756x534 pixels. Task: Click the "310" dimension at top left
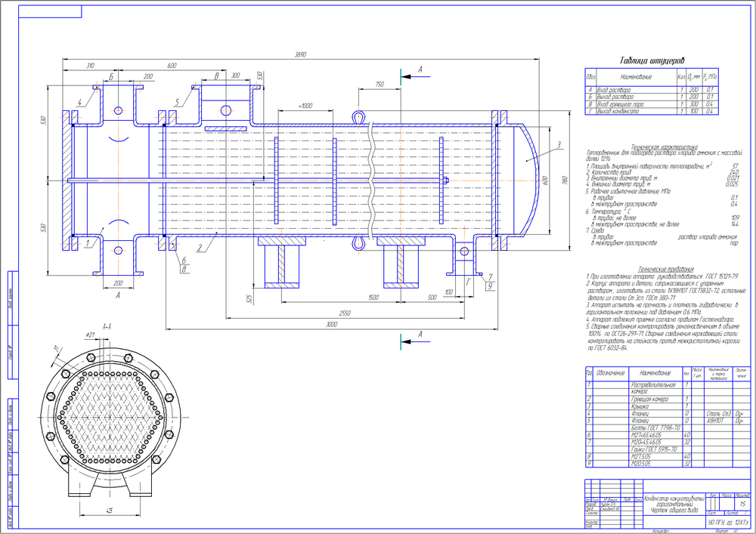tap(90, 66)
